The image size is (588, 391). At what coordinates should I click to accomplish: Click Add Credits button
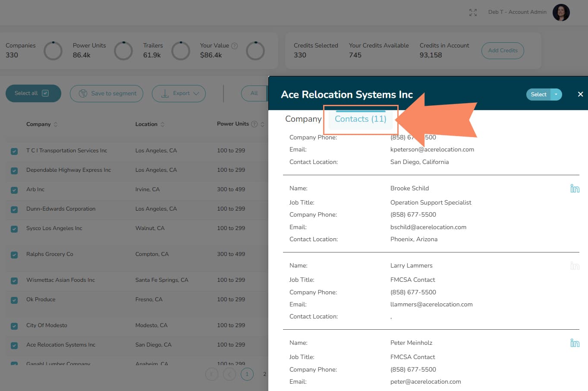click(x=503, y=50)
